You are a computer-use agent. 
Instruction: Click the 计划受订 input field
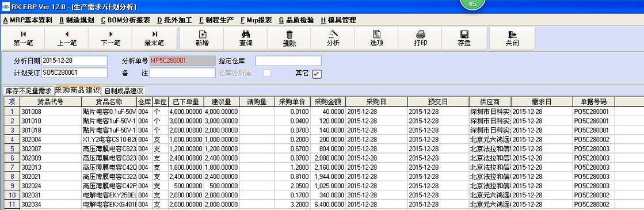click(x=74, y=72)
